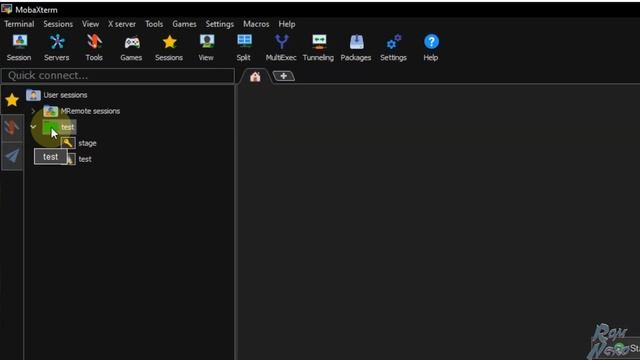The image size is (640, 360).
Task: Open the View menu
Action: pyautogui.click(x=90, y=24)
